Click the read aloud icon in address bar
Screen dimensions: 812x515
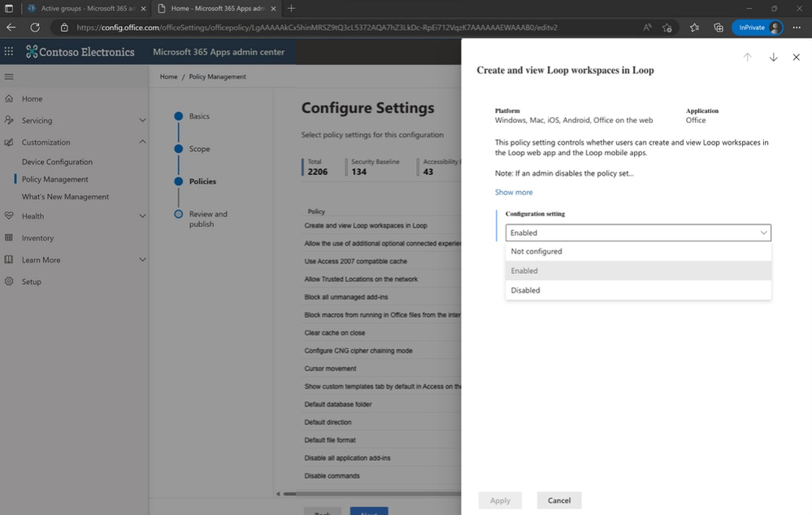point(647,28)
